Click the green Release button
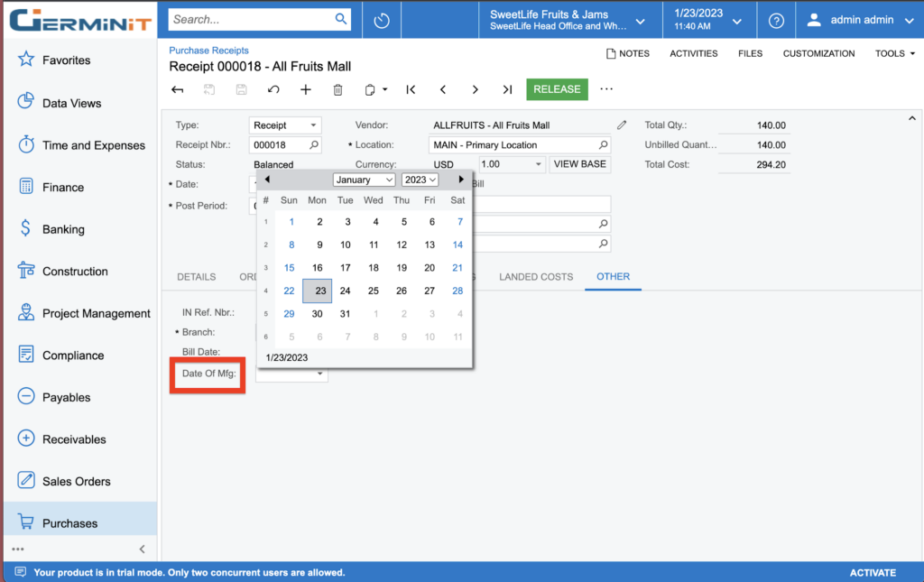 [557, 89]
